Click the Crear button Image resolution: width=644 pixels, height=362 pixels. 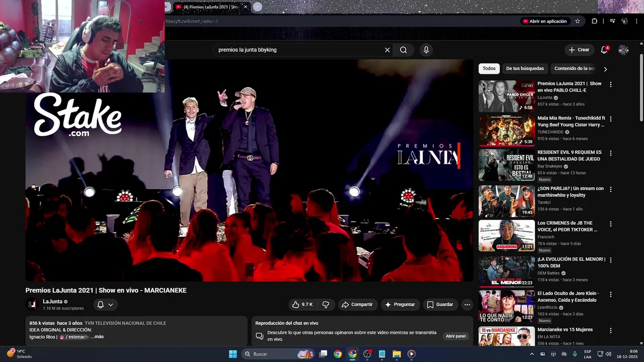[x=579, y=50]
